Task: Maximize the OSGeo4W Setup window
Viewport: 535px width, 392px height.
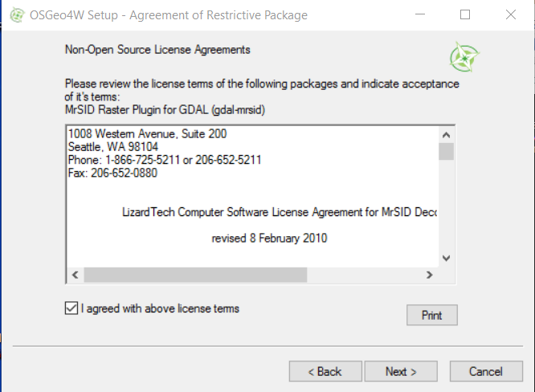Action: pos(465,14)
